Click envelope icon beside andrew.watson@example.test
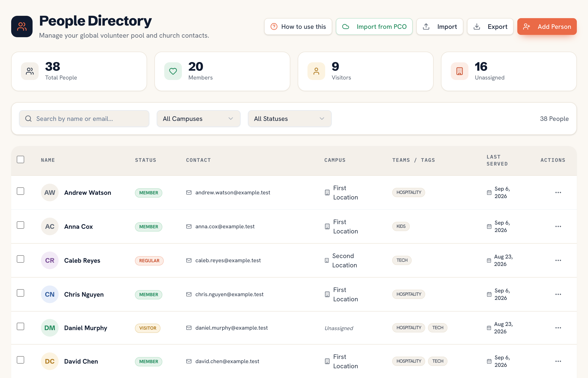Image resolution: width=588 pixels, height=378 pixels. pos(189,192)
